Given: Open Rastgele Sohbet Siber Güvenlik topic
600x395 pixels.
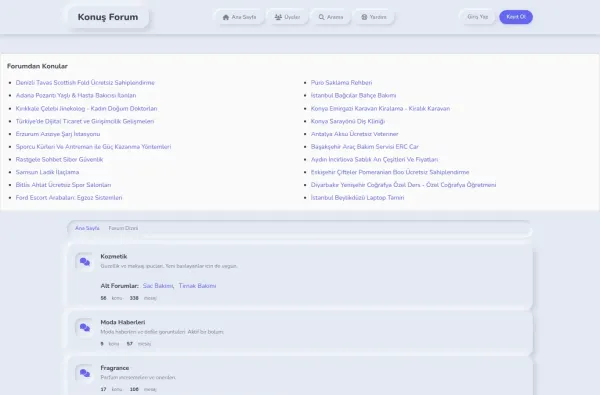Looking at the screenshot, I should [59, 159].
